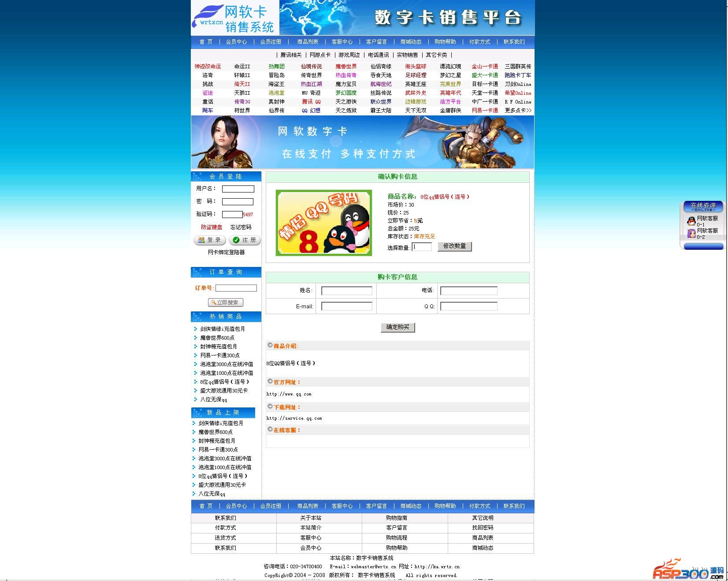Collapse the 官方网址 section arrow

click(270, 381)
